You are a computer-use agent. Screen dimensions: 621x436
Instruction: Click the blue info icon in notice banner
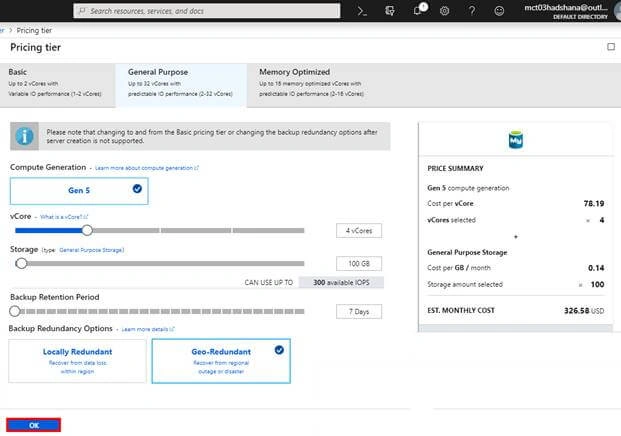(x=24, y=136)
